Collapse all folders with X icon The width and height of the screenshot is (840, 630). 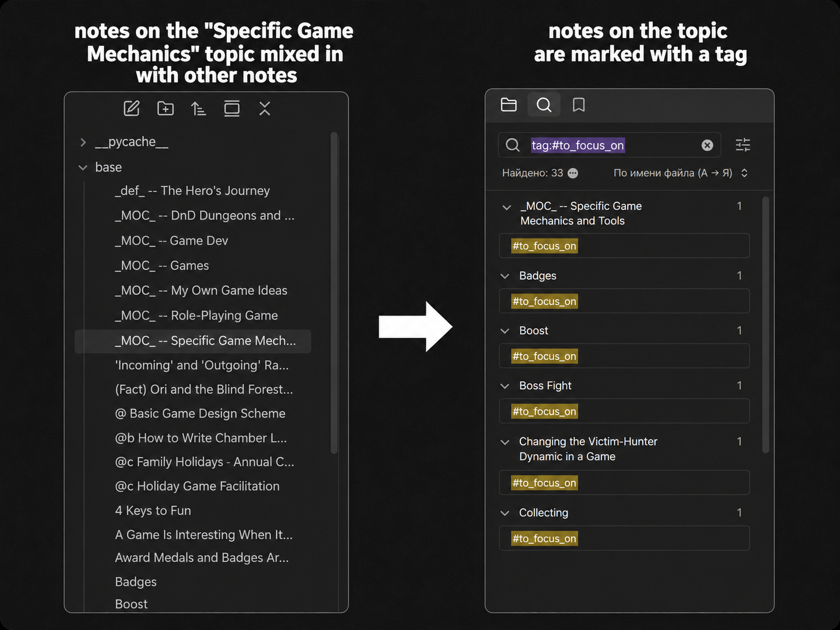[265, 108]
